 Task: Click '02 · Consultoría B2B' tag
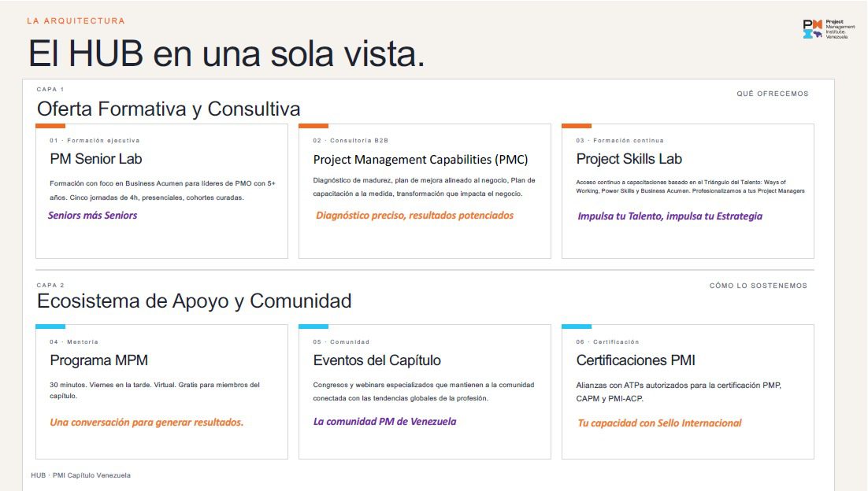click(x=351, y=140)
